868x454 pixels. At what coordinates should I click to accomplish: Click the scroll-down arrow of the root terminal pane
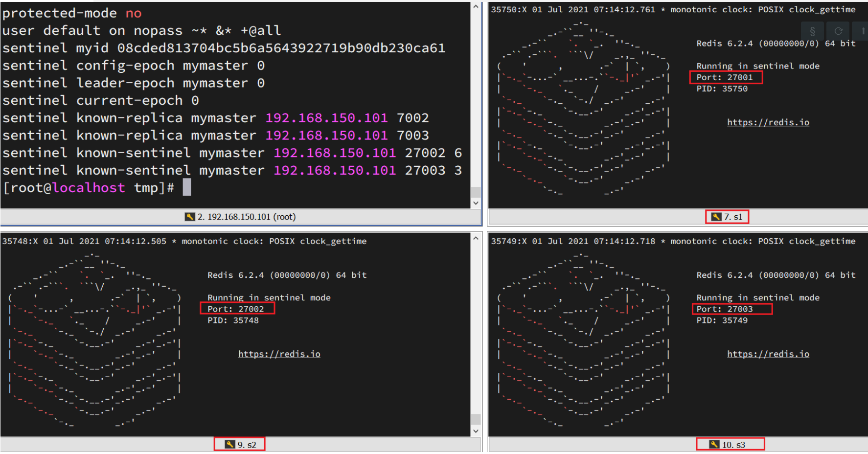pos(476,203)
